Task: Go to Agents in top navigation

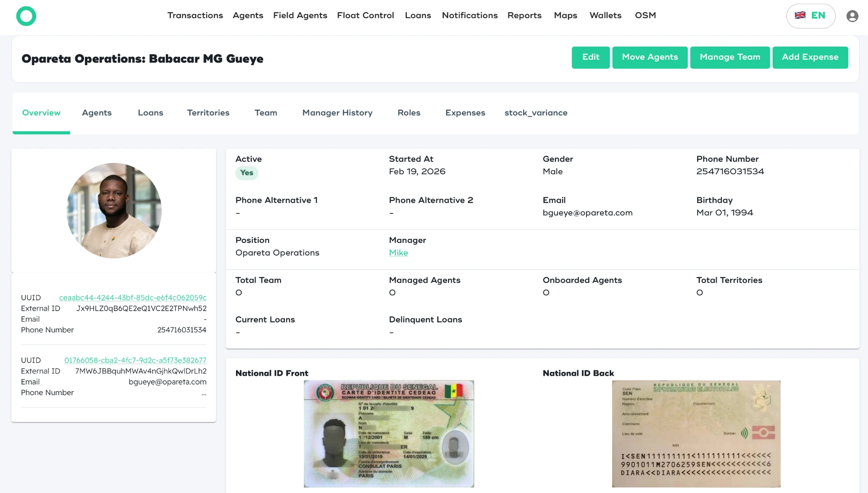Action: [x=248, y=15]
